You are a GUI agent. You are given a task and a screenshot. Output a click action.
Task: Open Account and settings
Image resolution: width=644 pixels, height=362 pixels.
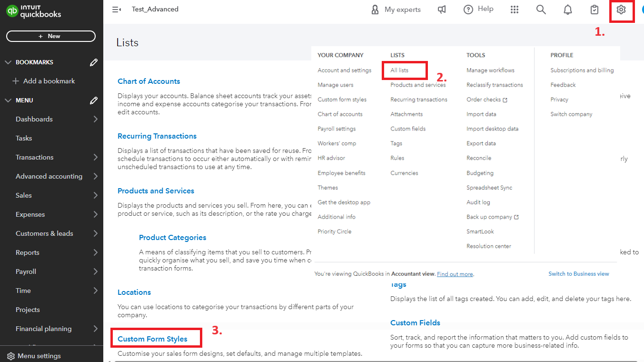coord(344,70)
